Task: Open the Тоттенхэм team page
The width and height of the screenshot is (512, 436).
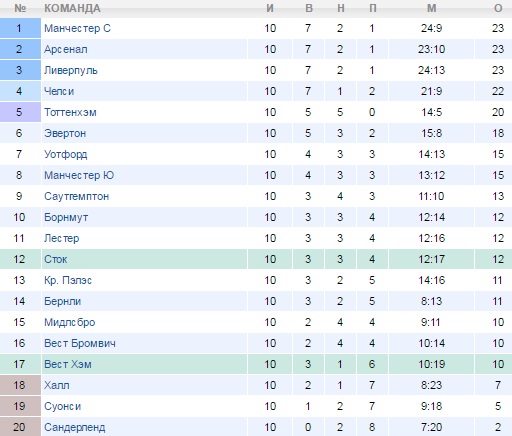Action: tap(70, 112)
